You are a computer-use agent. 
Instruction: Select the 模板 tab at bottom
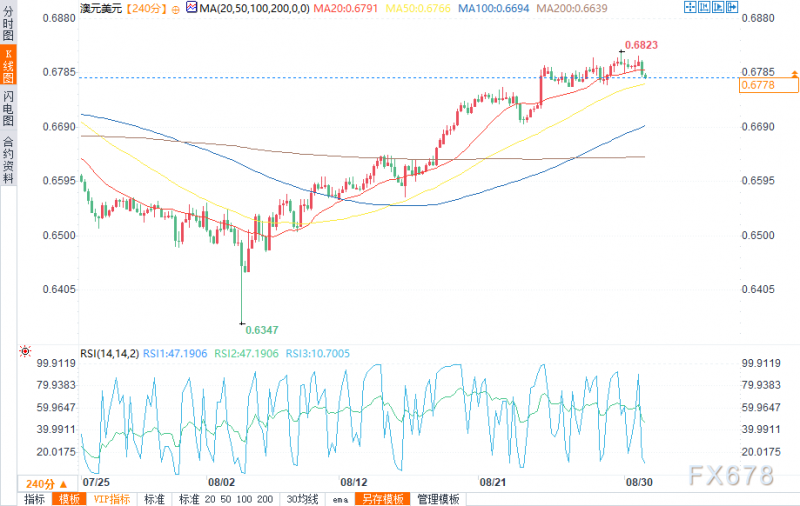pyautogui.click(x=69, y=499)
